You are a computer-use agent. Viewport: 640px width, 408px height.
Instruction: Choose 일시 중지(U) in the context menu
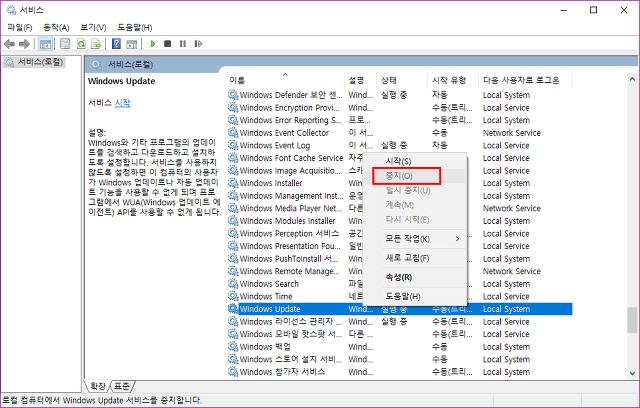coord(415,191)
